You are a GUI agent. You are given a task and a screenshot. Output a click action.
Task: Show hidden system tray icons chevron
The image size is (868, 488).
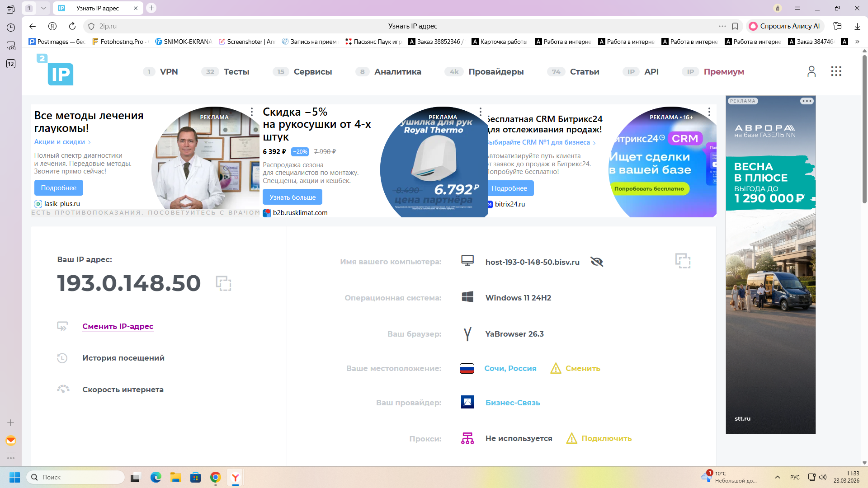tap(778, 477)
